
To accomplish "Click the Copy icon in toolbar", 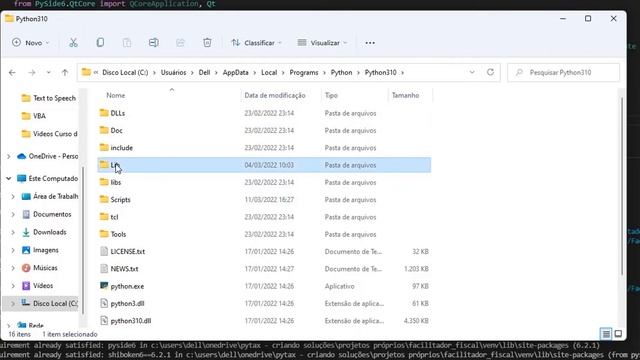I will [x=100, y=42].
